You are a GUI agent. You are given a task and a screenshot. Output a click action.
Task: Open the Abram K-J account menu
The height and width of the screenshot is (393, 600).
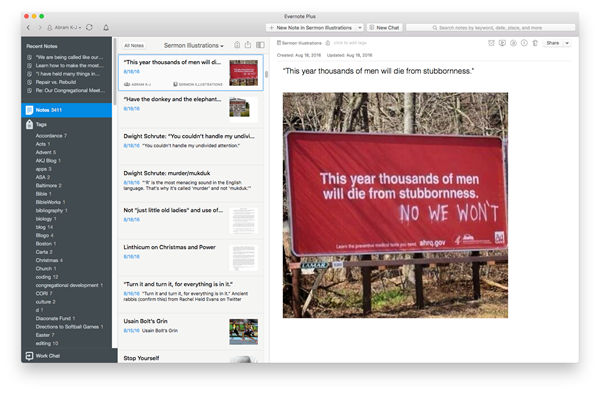[64, 28]
